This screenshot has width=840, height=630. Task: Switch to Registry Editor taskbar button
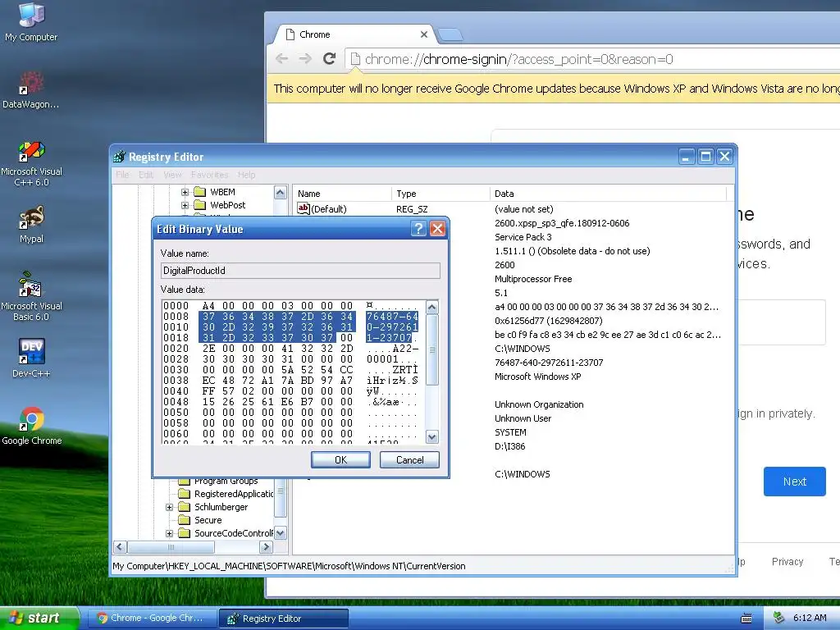click(284, 618)
